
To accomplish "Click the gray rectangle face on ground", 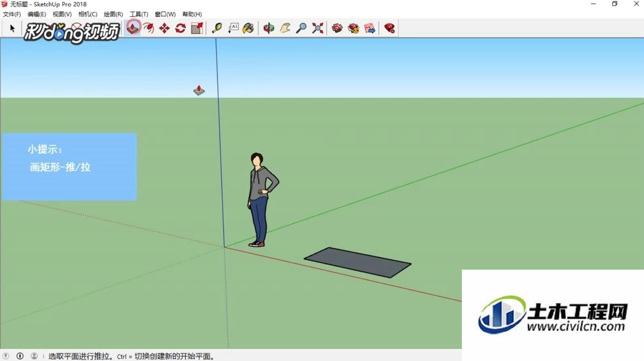I will [x=358, y=263].
